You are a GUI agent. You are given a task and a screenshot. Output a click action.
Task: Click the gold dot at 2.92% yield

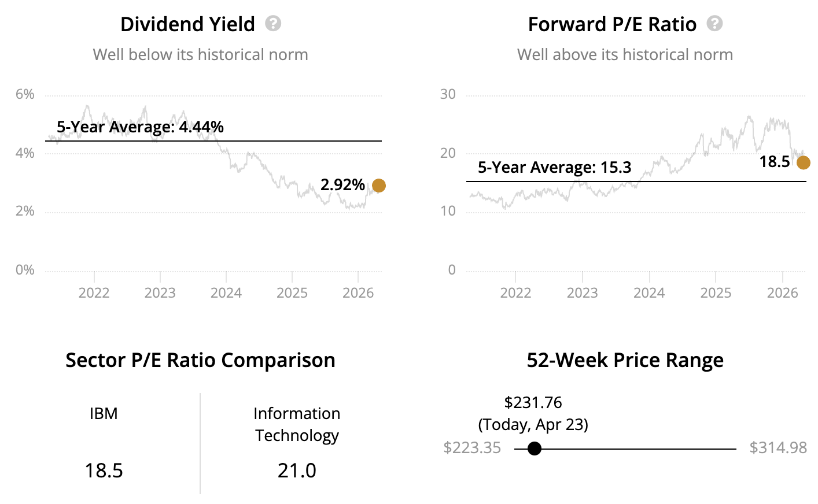(x=378, y=186)
